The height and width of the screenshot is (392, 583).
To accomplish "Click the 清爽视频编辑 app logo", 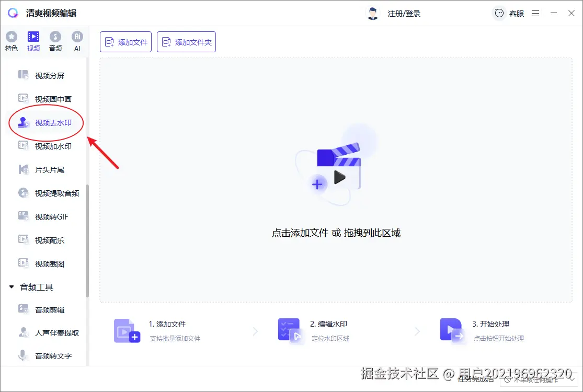I will (13, 14).
